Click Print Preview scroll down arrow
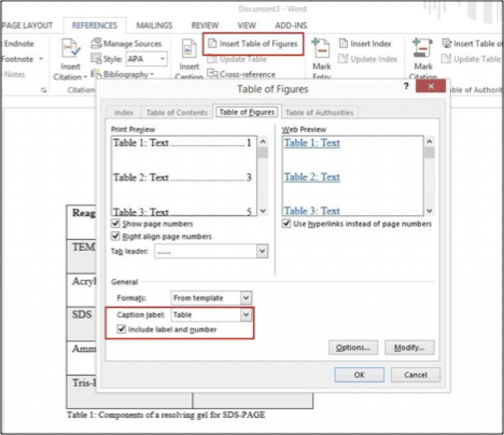The height and width of the screenshot is (435, 504). [263, 211]
